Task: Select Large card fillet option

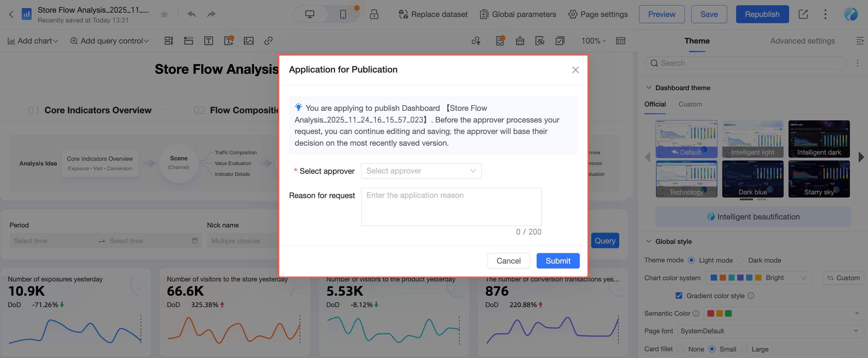Action: click(x=744, y=349)
